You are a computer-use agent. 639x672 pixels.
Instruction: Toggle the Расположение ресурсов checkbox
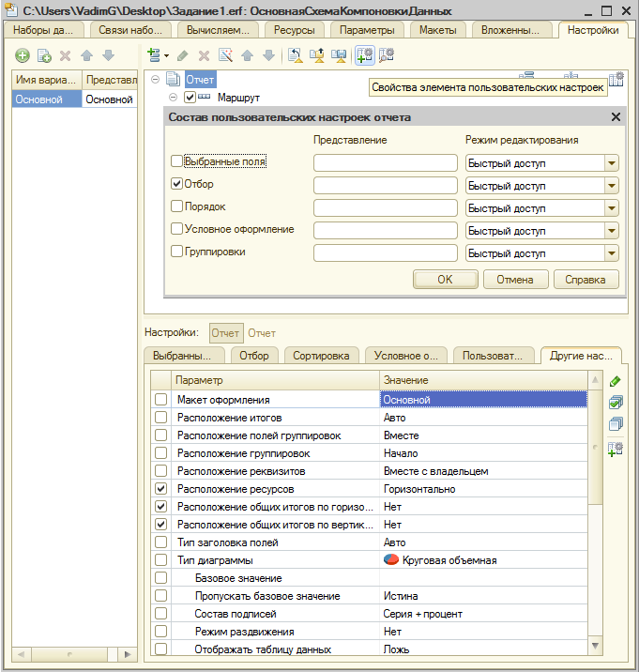coord(161,489)
